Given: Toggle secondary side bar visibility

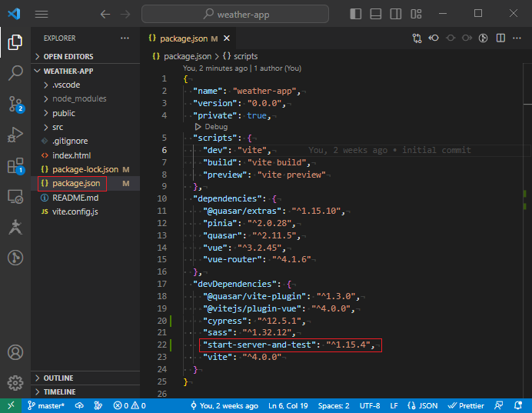Looking at the screenshot, I should pyautogui.click(x=396, y=14).
